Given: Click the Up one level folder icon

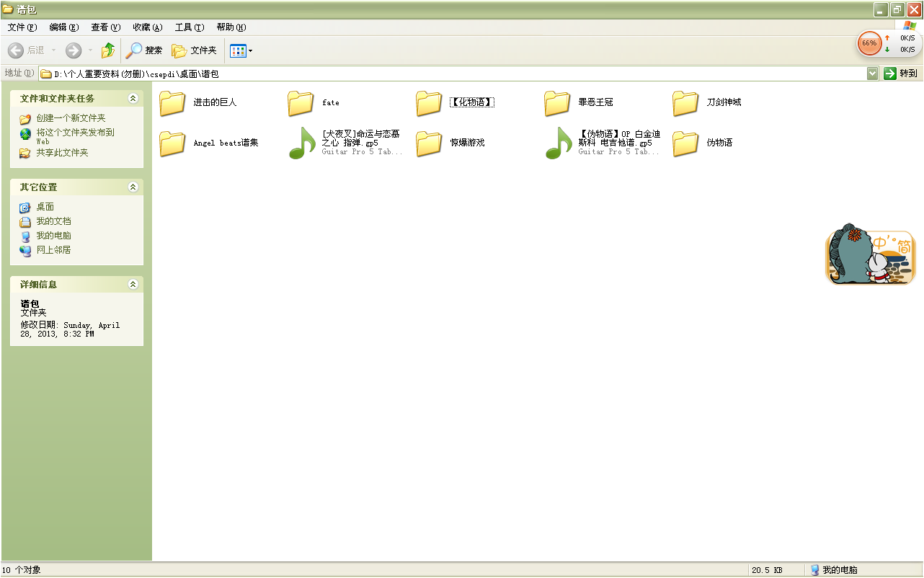Looking at the screenshot, I should click(x=108, y=50).
